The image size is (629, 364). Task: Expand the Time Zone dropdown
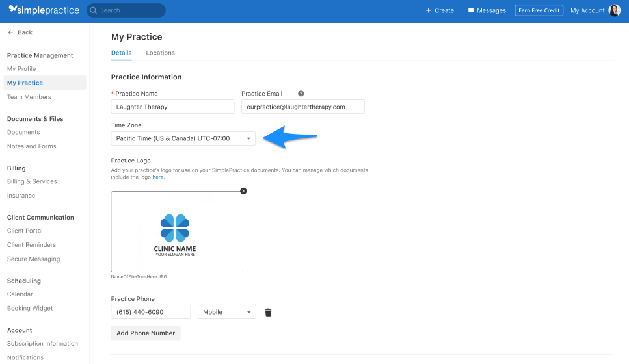183,138
